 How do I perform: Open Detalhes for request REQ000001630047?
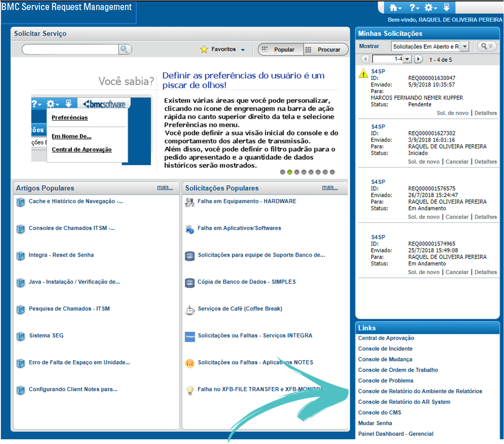(x=485, y=113)
